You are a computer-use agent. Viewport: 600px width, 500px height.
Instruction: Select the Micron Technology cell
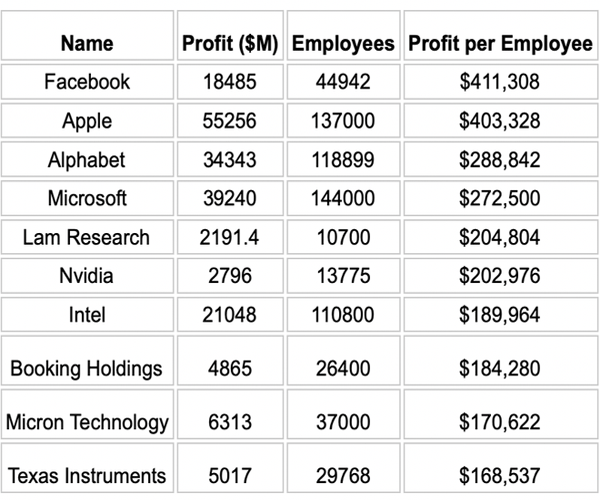pos(87,422)
